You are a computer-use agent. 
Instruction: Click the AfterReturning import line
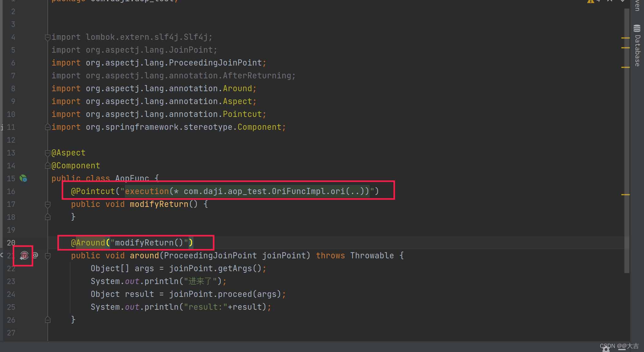[x=174, y=76]
